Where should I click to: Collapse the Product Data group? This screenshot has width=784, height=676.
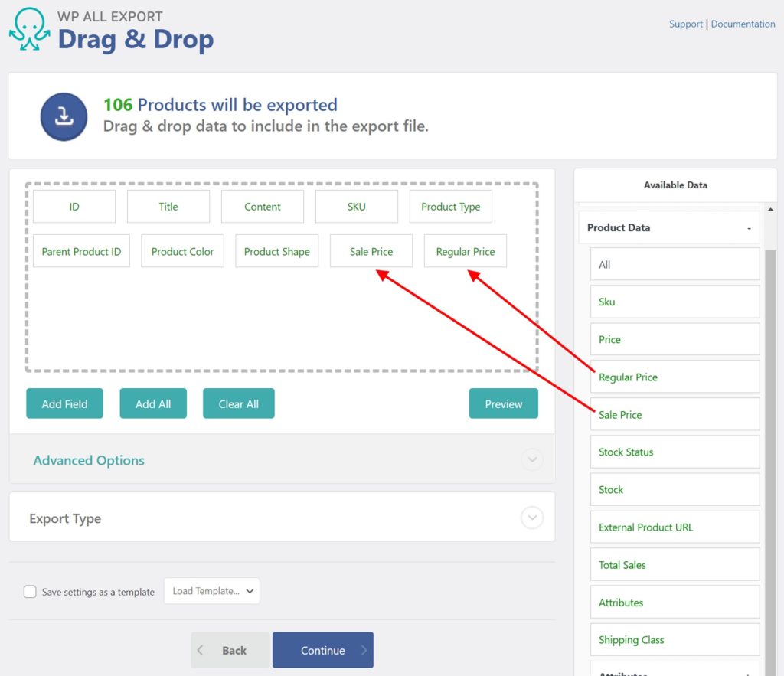(x=750, y=227)
